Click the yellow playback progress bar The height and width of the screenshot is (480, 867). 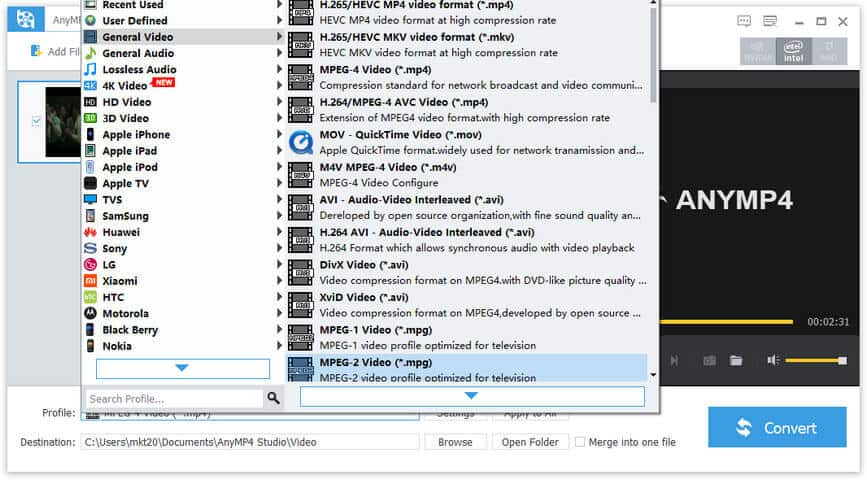pos(726,321)
